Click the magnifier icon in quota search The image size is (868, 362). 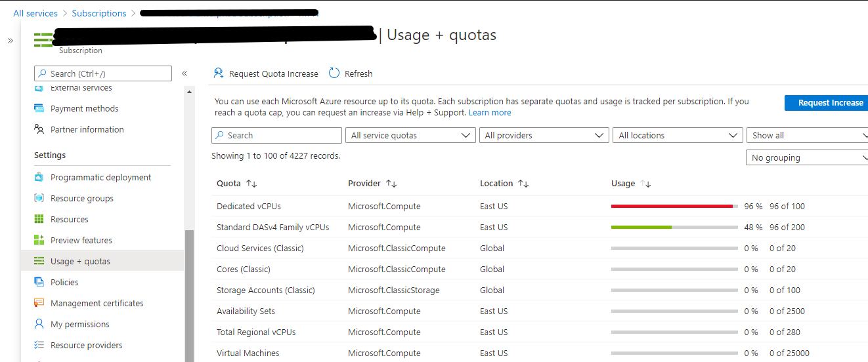(220, 135)
